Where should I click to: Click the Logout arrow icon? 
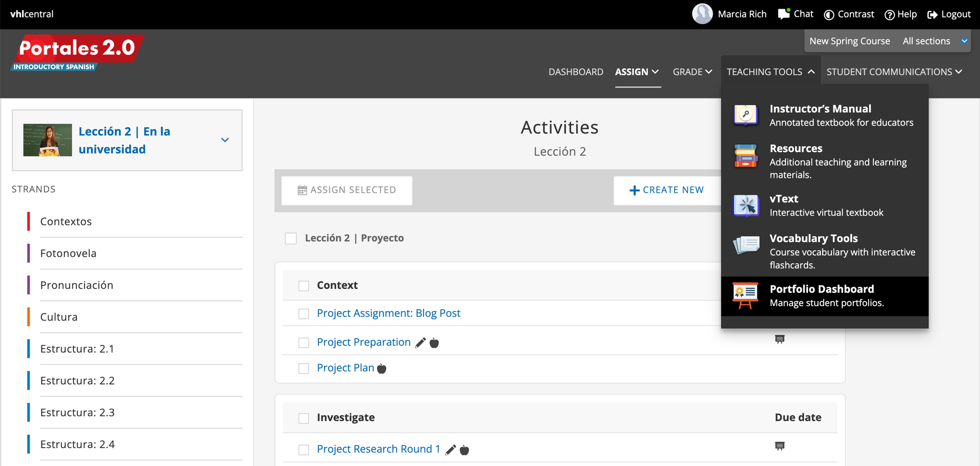tap(933, 15)
